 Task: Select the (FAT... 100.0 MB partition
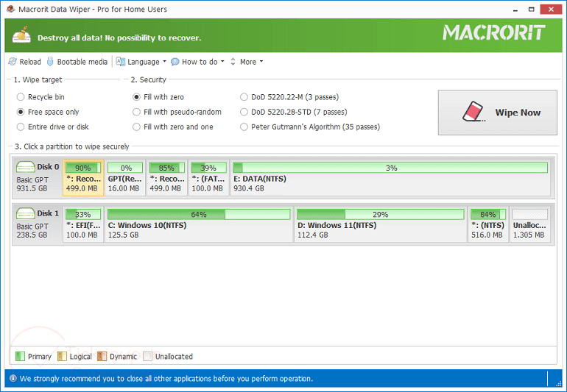click(x=209, y=178)
